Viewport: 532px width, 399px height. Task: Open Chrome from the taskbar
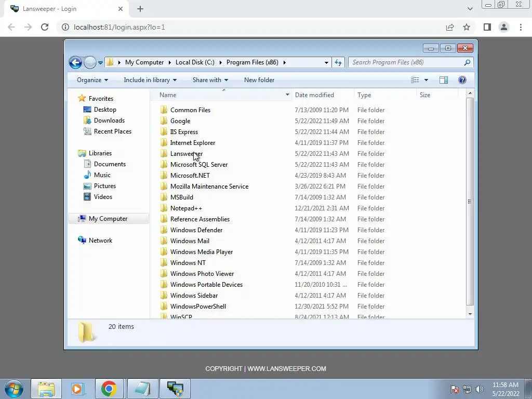[x=109, y=389]
